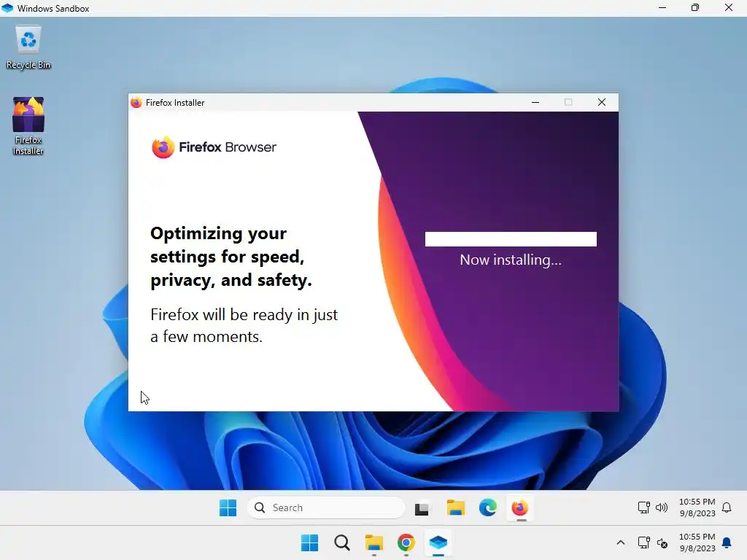Select the Firefox Installer taskbar icon in the sandbox
The image size is (747, 560).
point(519,507)
